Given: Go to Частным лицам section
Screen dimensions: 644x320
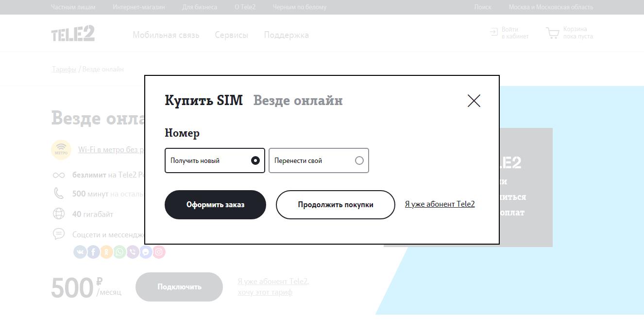Looking at the screenshot, I should pyautogui.click(x=73, y=7).
